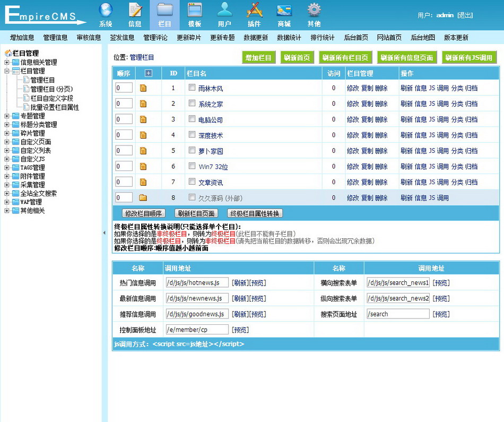Click 删除 in row 系统之家
Screen dimensions: 504x422
click(x=381, y=104)
